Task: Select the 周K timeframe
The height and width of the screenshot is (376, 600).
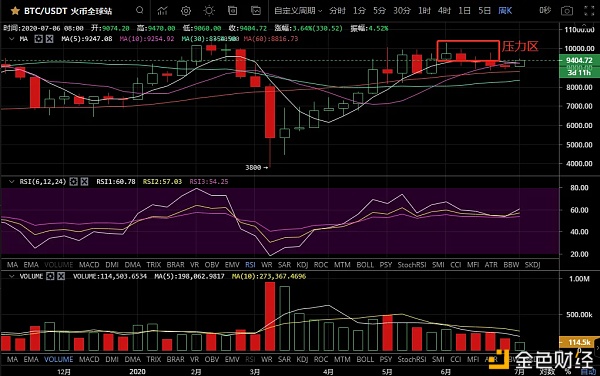Action: 505,11
